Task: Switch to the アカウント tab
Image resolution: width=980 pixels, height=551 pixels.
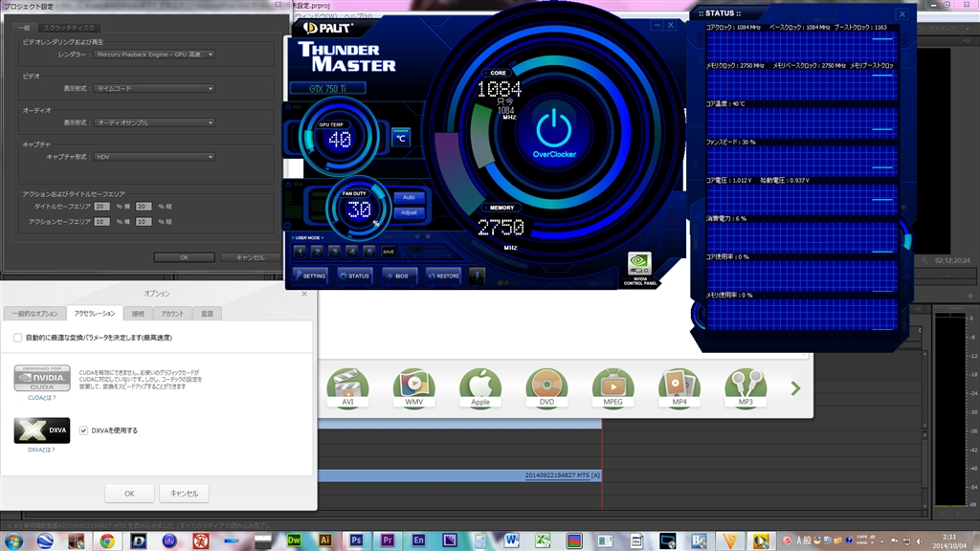Action: coord(172,314)
